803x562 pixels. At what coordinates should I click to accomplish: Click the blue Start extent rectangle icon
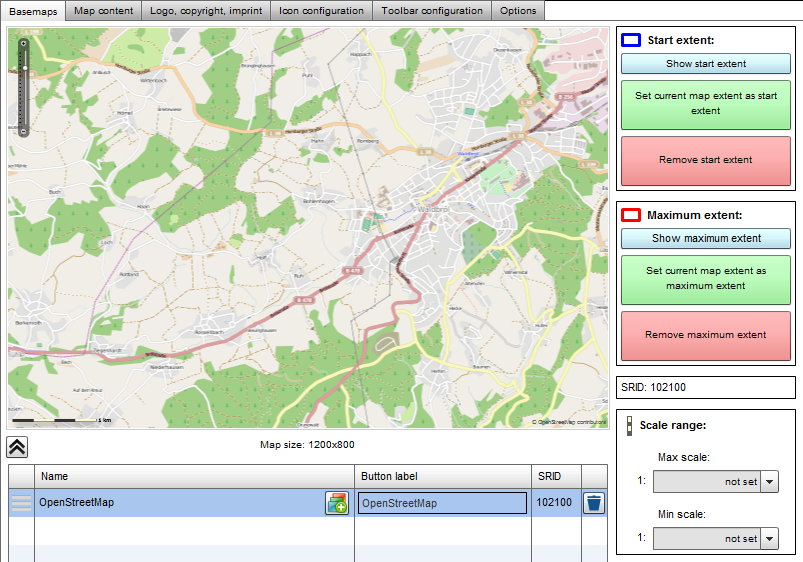pyautogui.click(x=631, y=40)
